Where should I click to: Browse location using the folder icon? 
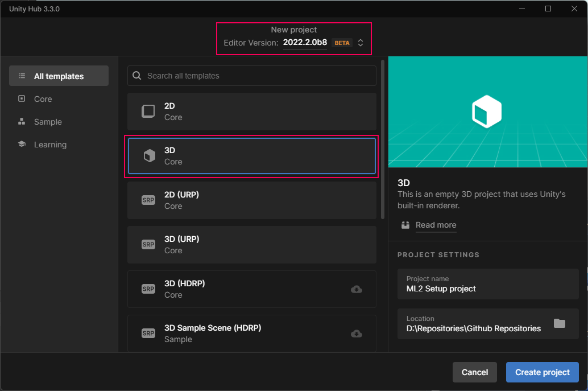560,323
